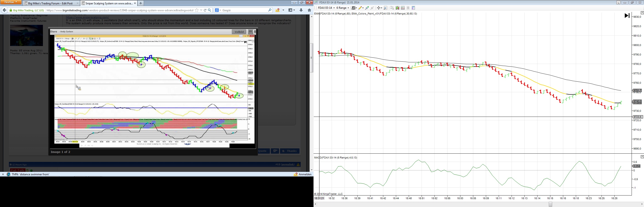Click the secure site padlock icon

tap(11, 10)
